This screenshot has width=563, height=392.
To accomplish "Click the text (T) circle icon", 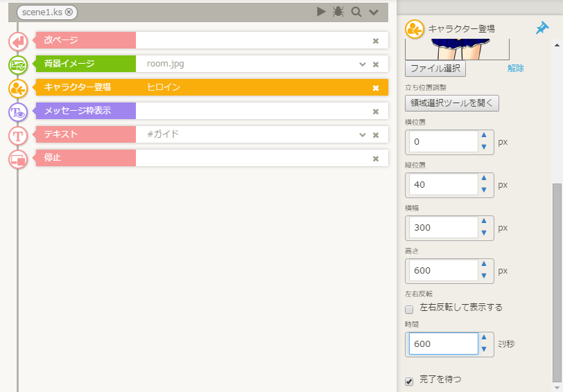I will pyautogui.click(x=18, y=136).
